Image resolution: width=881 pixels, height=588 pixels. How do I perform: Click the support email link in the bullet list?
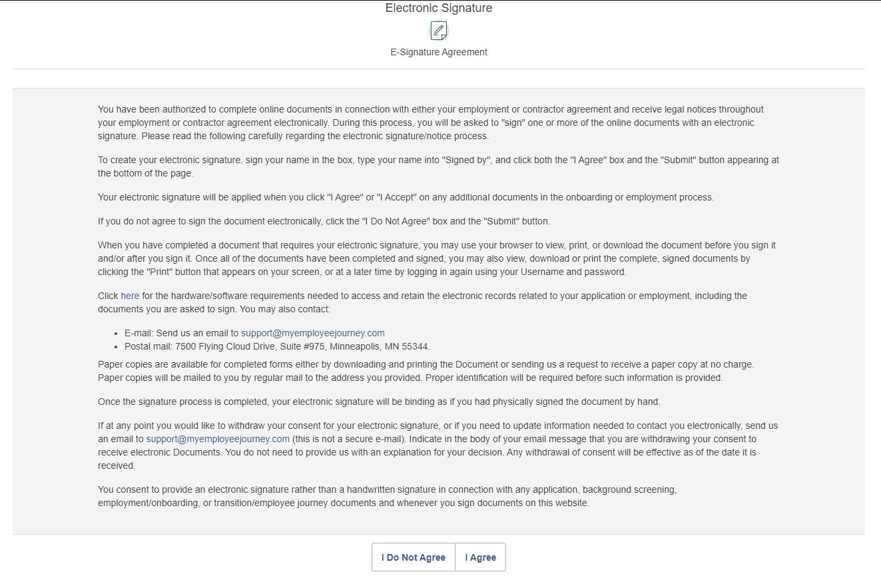click(x=312, y=333)
